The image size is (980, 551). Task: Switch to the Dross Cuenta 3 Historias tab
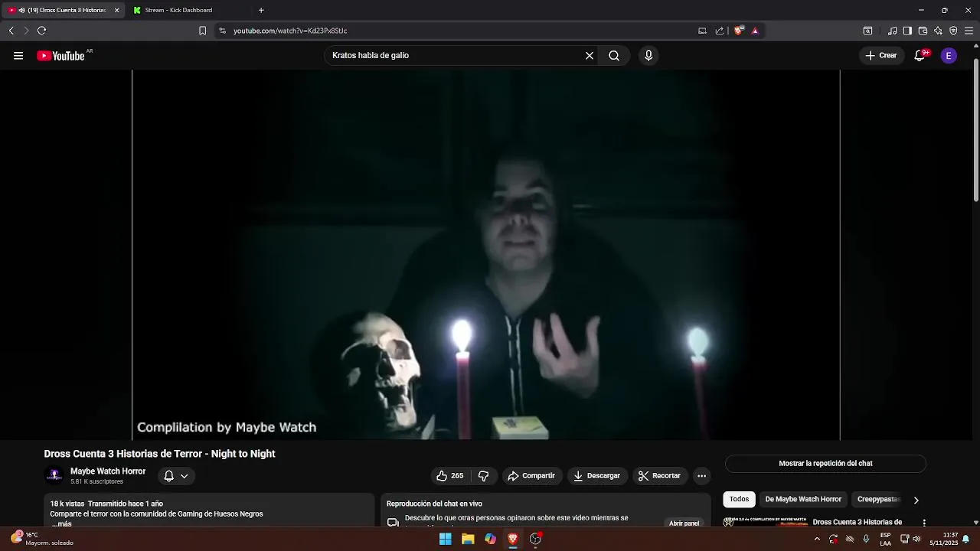click(x=63, y=10)
